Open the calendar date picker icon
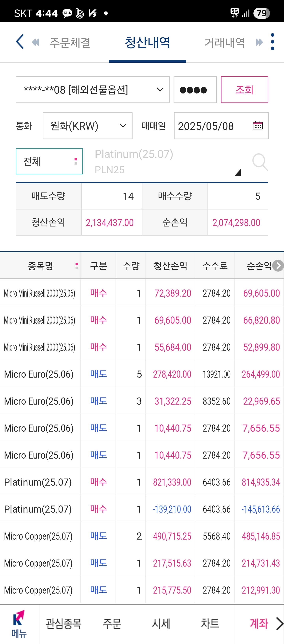The image size is (284, 644). click(x=258, y=125)
